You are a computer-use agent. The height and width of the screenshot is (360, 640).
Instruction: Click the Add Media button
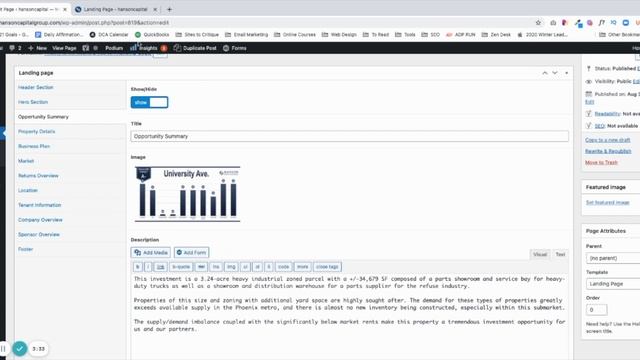click(x=151, y=253)
